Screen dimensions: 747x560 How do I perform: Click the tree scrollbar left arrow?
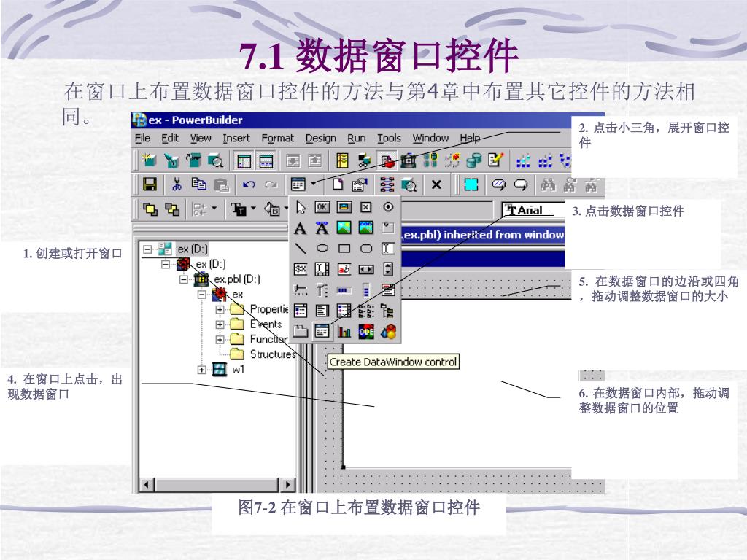click(x=146, y=485)
